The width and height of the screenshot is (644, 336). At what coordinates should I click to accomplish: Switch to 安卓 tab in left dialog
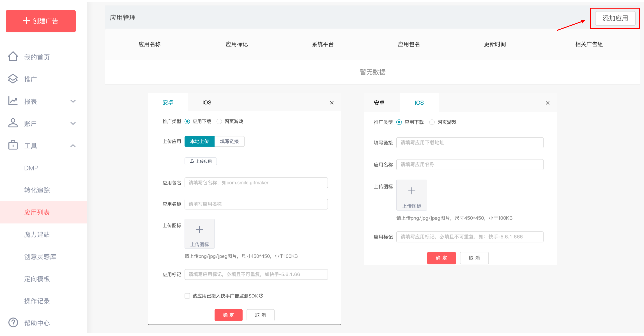coord(168,103)
